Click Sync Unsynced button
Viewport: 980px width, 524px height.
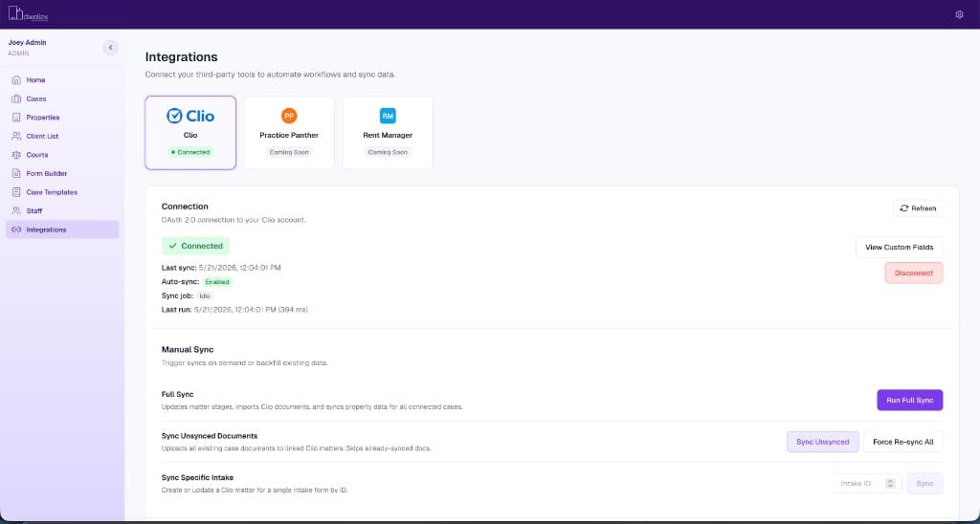click(x=822, y=442)
